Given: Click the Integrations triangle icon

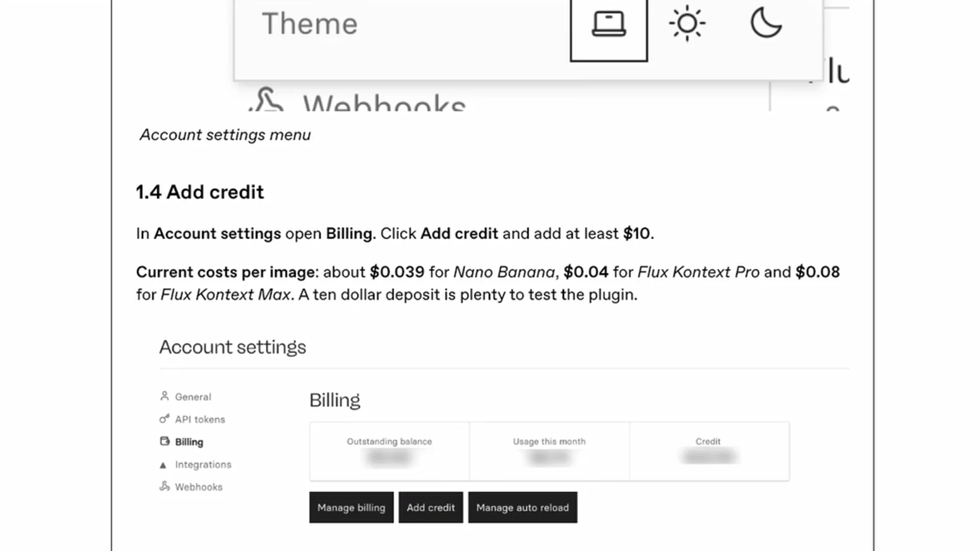Looking at the screenshot, I should coord(163,465).
